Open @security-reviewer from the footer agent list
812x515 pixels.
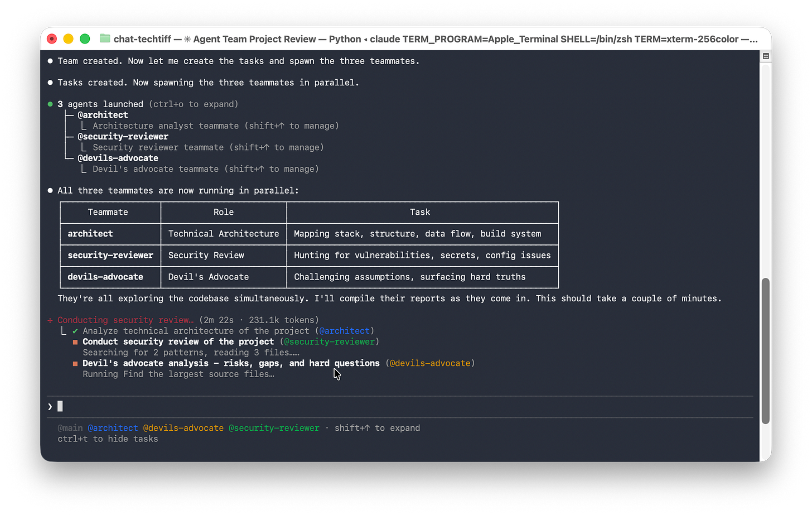(274, 427)
